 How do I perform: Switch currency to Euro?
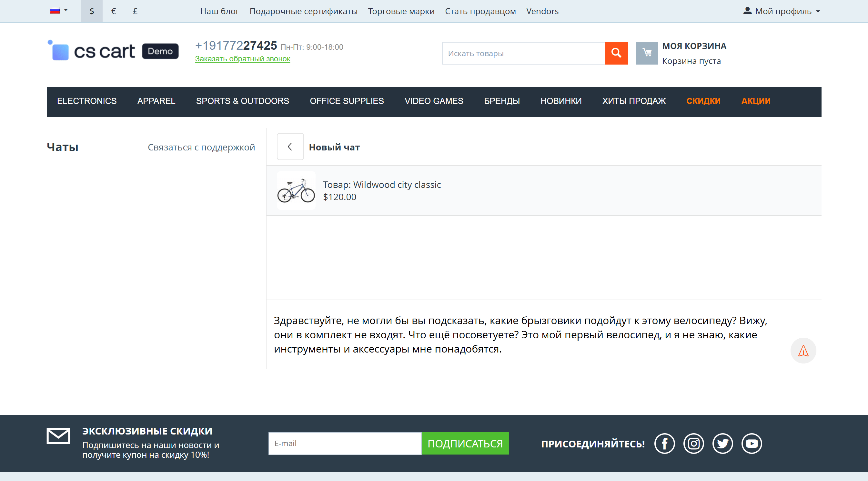click(x=113, y=11)
